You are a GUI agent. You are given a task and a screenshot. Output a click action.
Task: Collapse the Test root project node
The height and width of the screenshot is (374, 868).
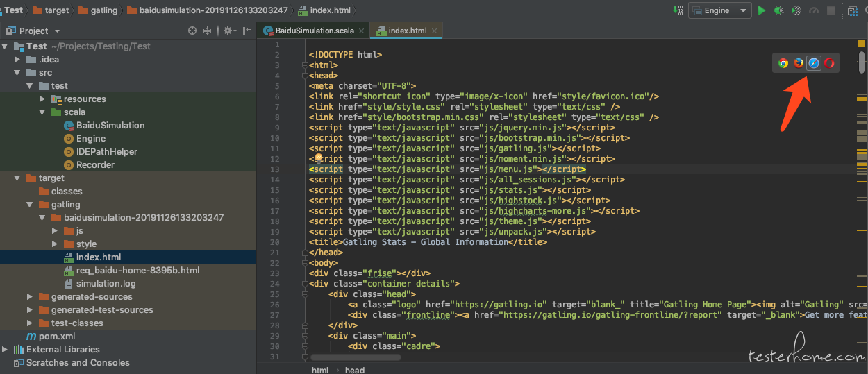coord(6,46)
